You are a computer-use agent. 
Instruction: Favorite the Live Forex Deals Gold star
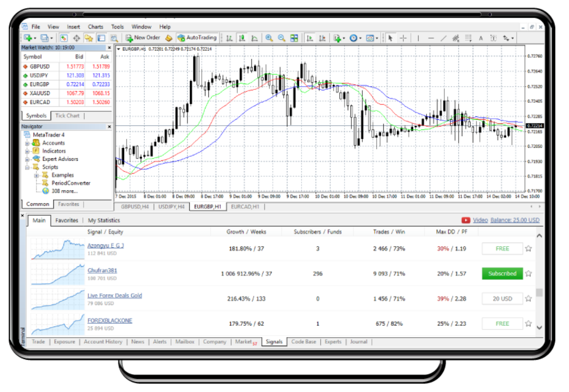pos(529,299)
